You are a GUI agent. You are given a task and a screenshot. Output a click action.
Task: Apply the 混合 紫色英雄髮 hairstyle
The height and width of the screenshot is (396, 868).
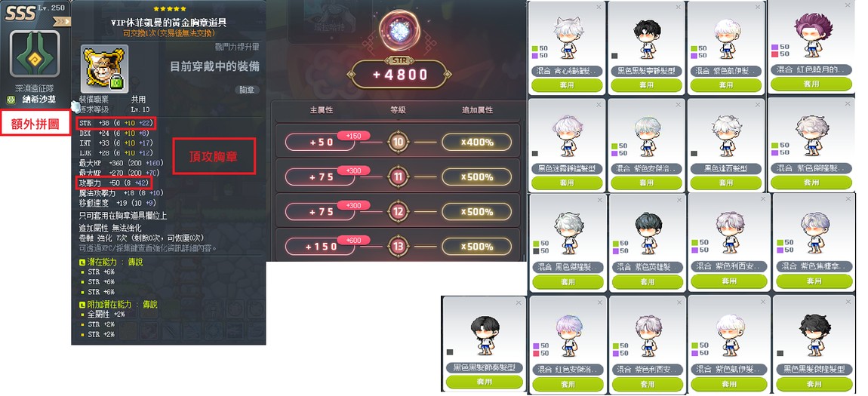pos(647,281)
